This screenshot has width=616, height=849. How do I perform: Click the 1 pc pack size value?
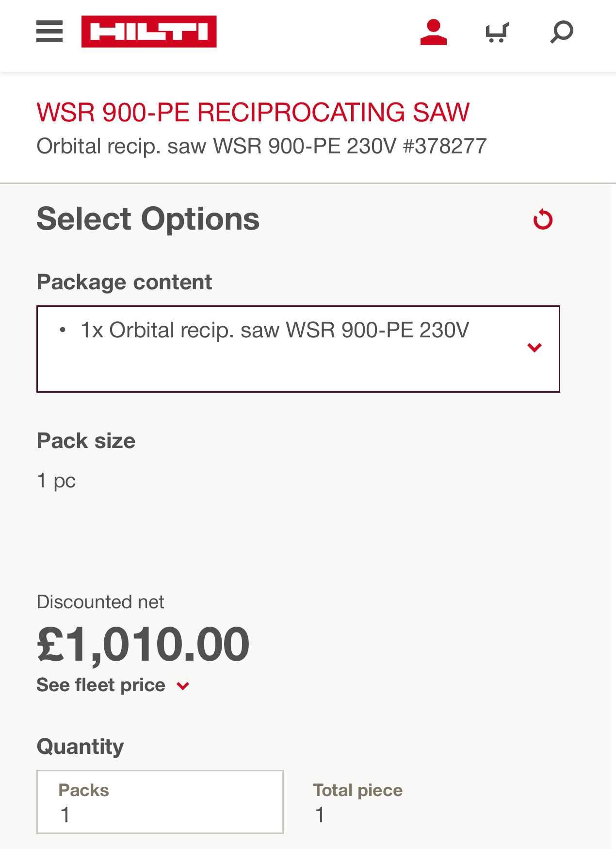pyautogui.click(x=56, y=481)
